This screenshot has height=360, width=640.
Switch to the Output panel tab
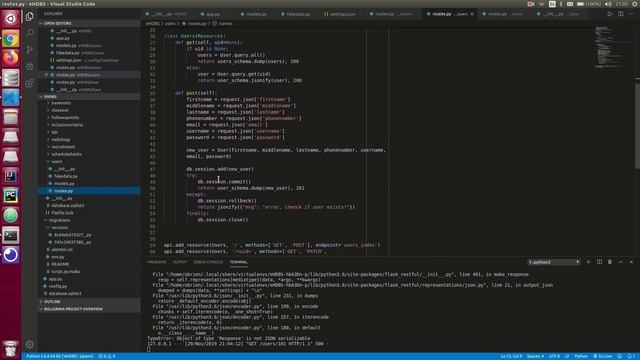pos(180,262)
